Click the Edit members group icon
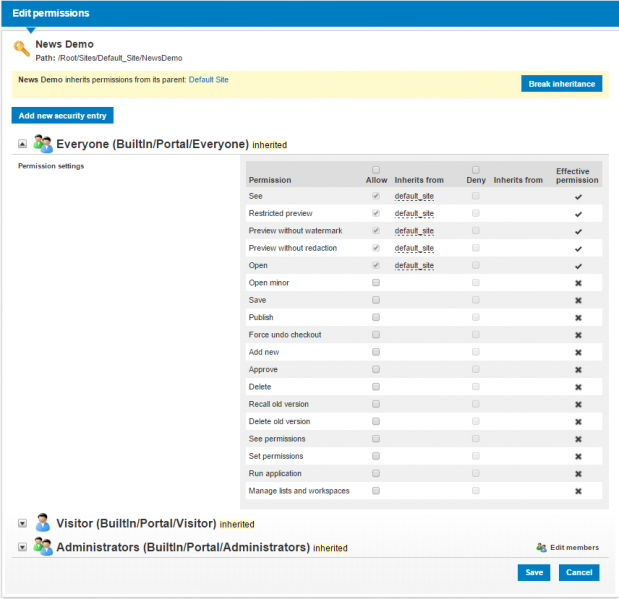The image size is (619, 599). point(541,547)
